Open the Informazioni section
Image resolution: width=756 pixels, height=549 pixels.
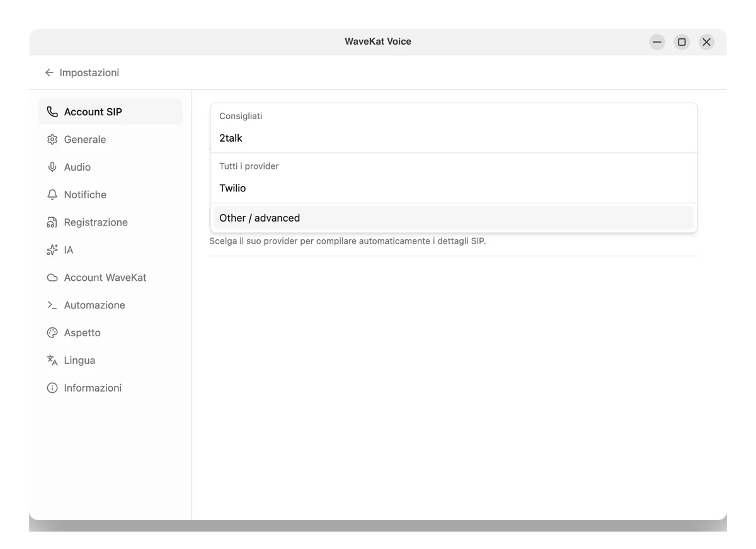click(110, 388)
